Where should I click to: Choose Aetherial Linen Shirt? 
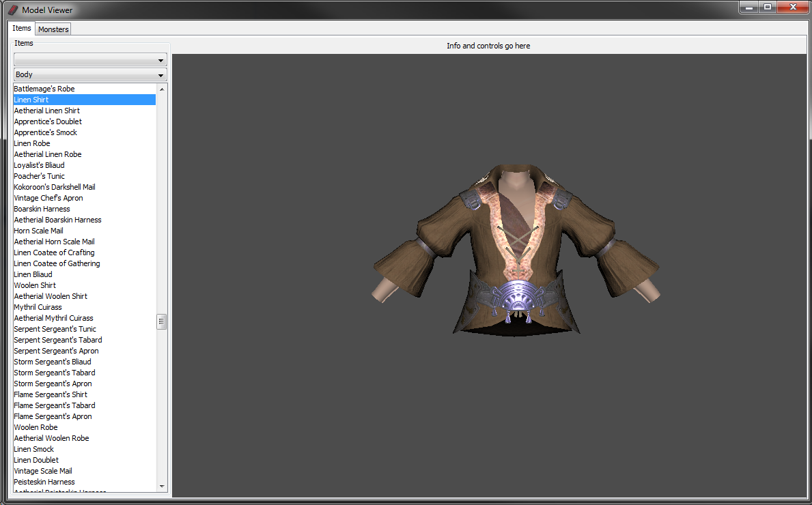point(85,111)
